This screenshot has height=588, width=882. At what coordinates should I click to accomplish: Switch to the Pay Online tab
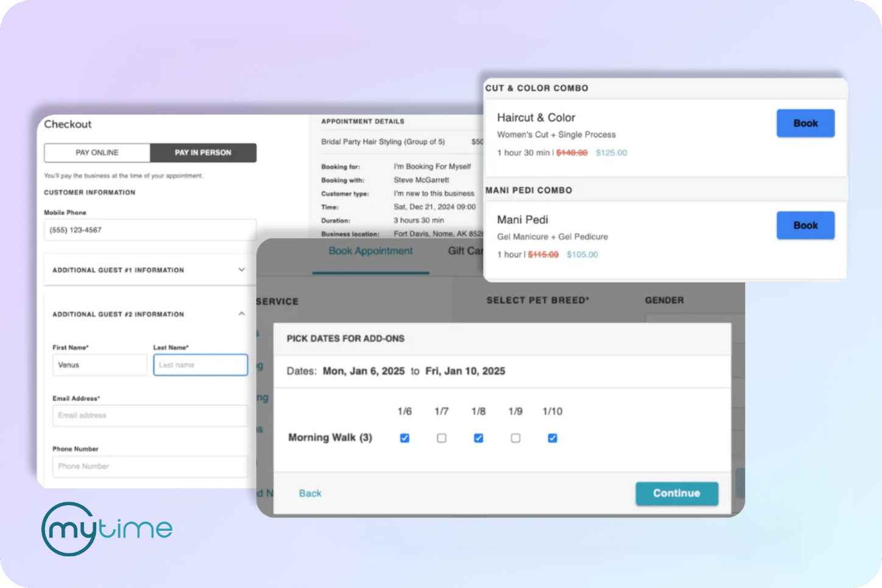point(96,152)
